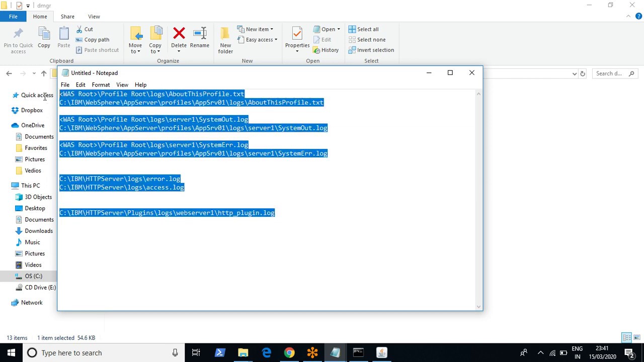This screenshot has height=362, width=644.
Task: Click the Copy icon in Clipboard group
Action: point(44,34)
